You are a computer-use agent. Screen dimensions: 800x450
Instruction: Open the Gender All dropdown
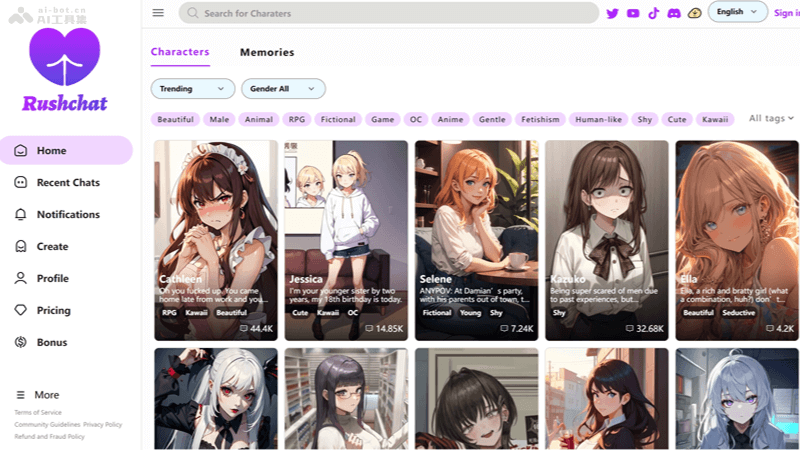pyautogui.click(x=283, y=89)
